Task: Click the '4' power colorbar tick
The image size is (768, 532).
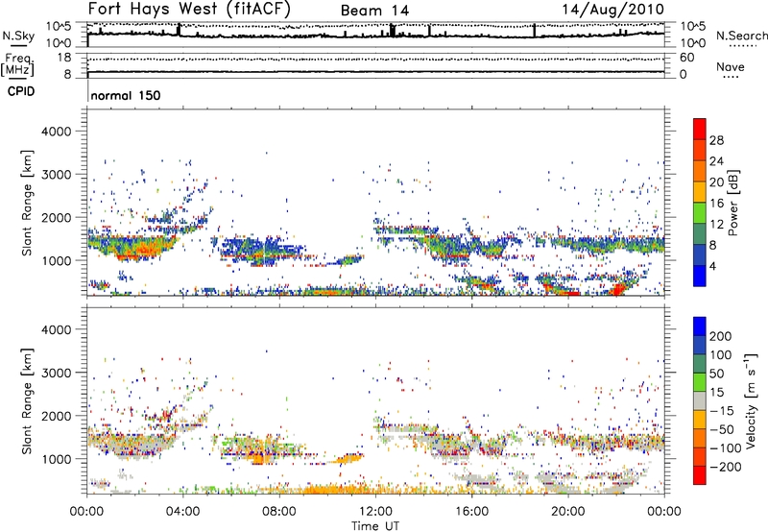Action: (x=713, y=266)
